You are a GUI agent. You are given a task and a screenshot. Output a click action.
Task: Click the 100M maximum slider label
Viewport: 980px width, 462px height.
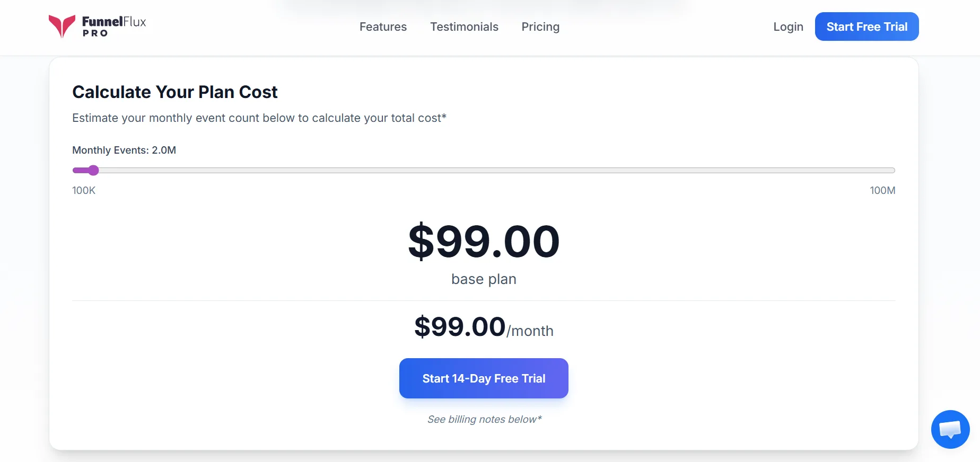pyautogui.click(x=882, y=190)
